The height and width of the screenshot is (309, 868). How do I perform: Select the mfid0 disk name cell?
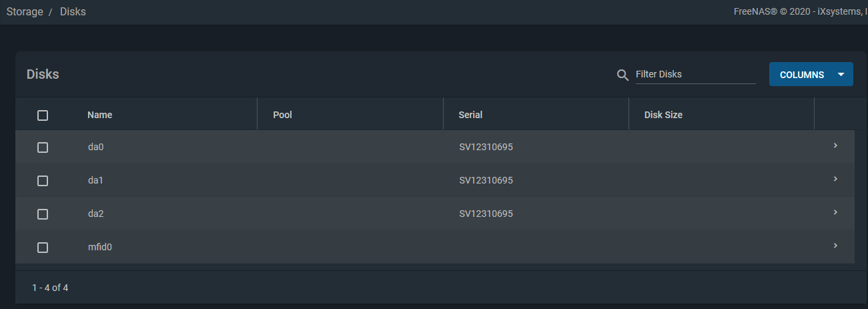click(100, 247)
